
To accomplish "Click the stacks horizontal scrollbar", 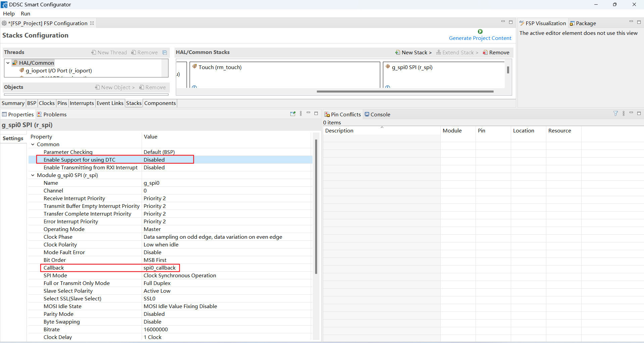I will (405, 91).
